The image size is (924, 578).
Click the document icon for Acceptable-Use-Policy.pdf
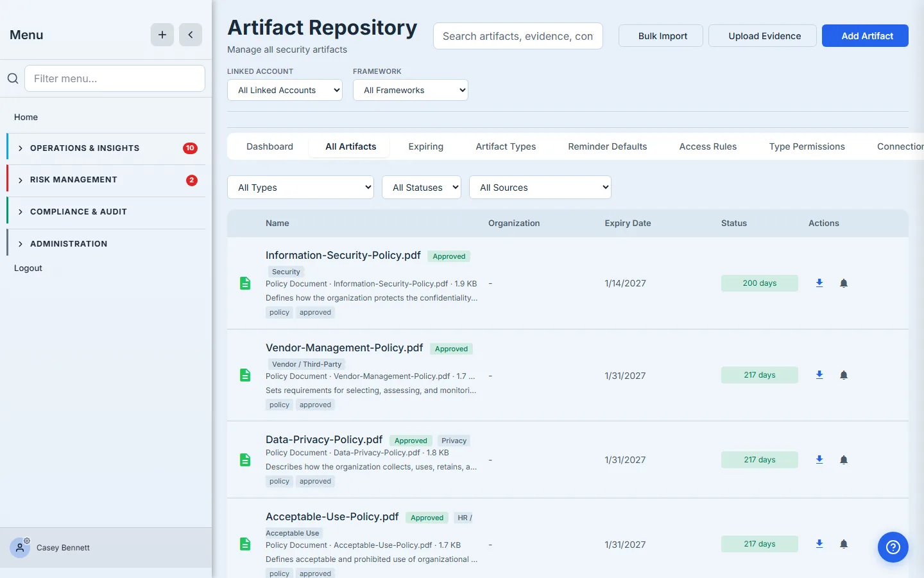(x=245, y=544)
